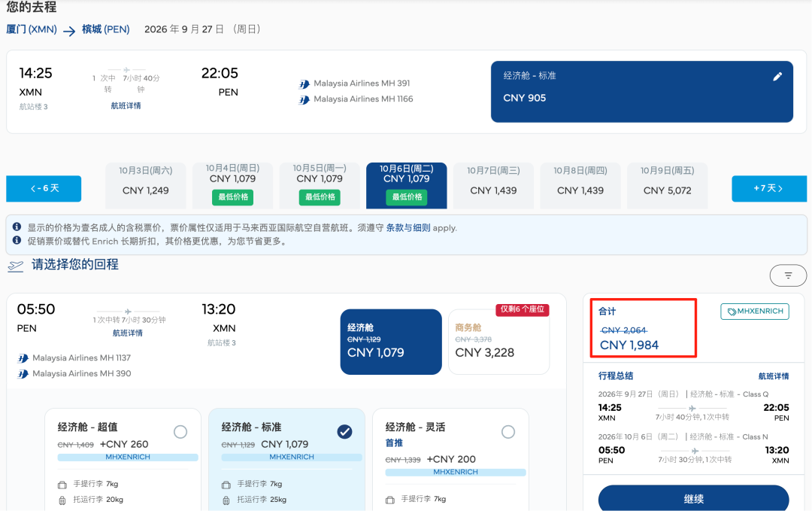Click the arrow icon between 厦门(XMN) and 槟城(PEN)

pyautogui.click(x=70, y=29)
